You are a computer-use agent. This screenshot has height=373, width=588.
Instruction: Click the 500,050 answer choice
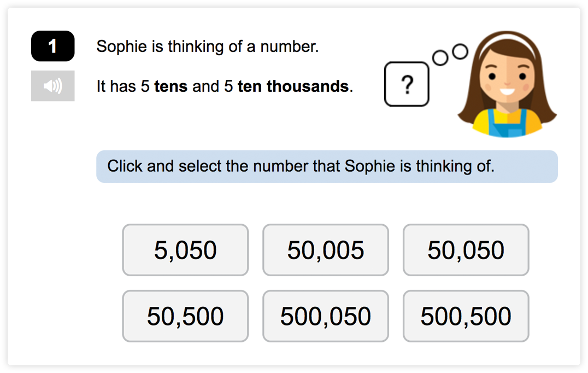click(325, 316)
